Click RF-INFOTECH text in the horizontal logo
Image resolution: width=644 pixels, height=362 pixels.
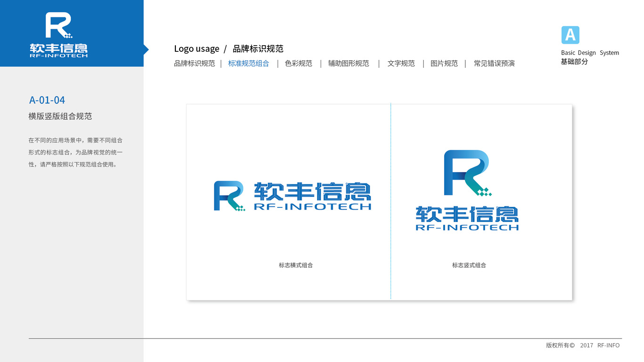(x=313, y=206)
